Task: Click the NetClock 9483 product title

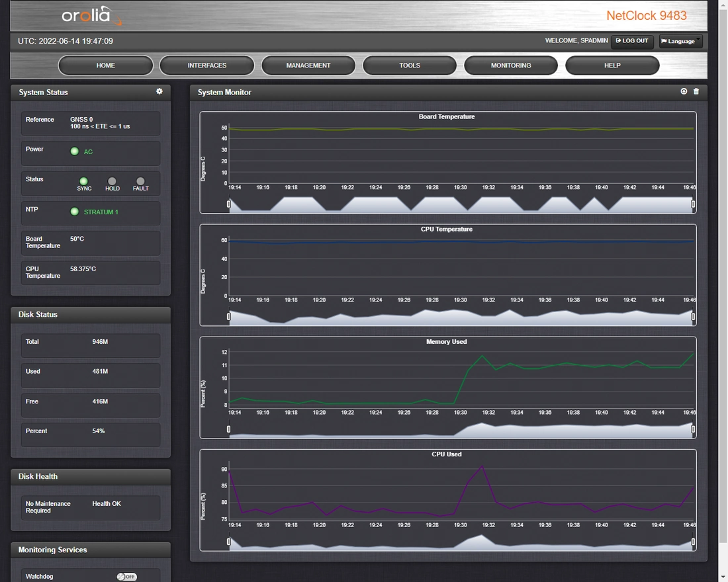Action: (647, 16)
